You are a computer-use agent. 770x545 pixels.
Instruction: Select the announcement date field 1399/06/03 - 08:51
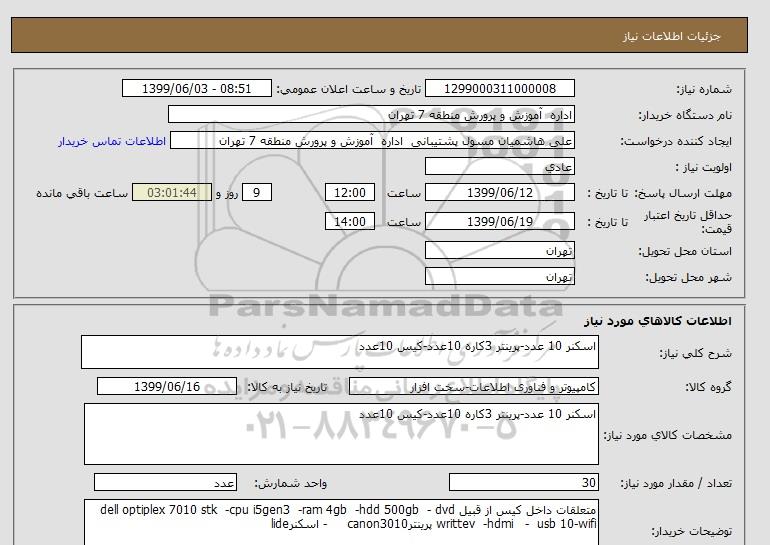[196, 88]
